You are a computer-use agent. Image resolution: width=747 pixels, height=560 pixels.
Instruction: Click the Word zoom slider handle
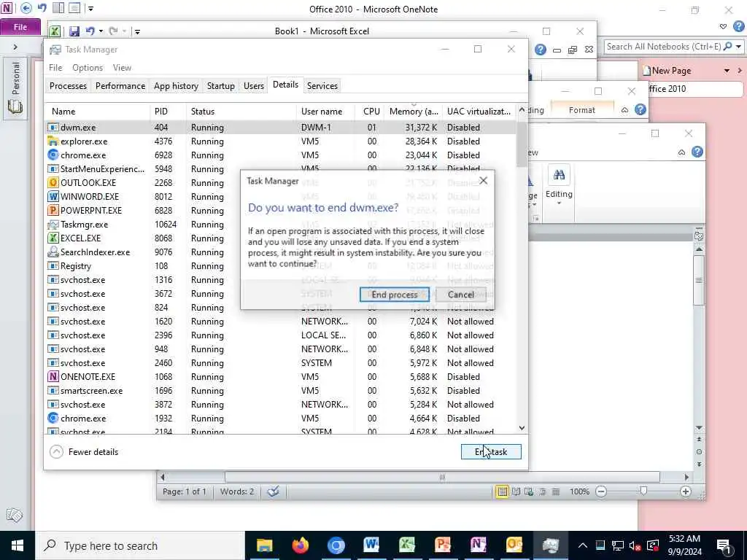point(643,491)
